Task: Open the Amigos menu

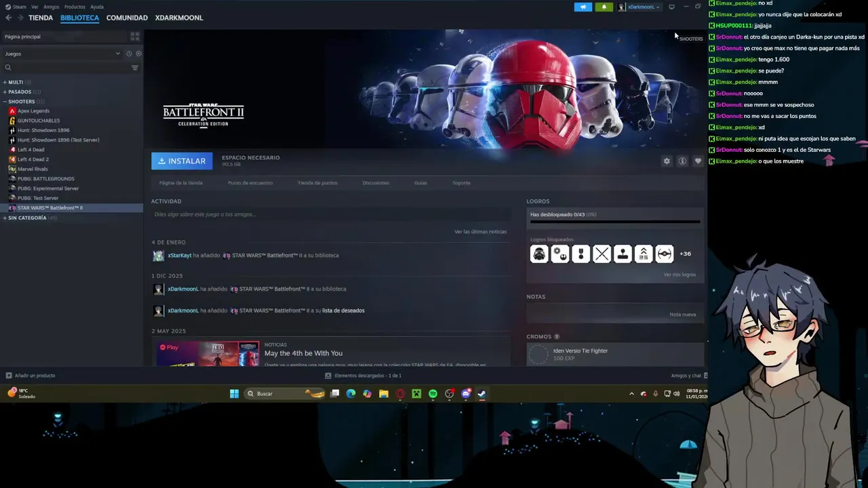Action: (x=51, y=7)
